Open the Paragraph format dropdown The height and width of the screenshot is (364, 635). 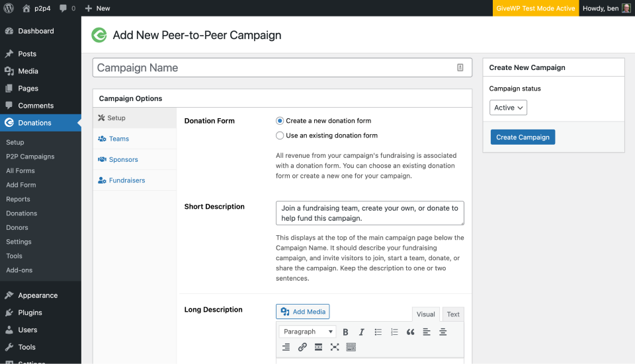coord(308,332)
